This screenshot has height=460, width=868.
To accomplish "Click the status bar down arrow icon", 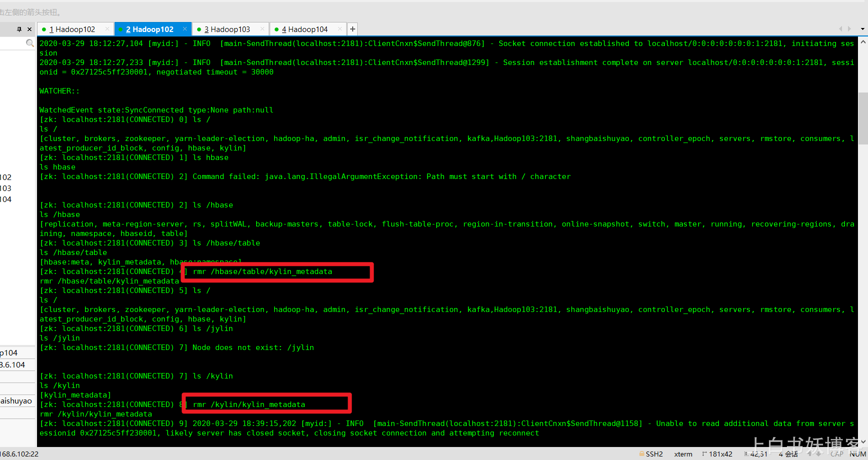I will coord(819,454).
